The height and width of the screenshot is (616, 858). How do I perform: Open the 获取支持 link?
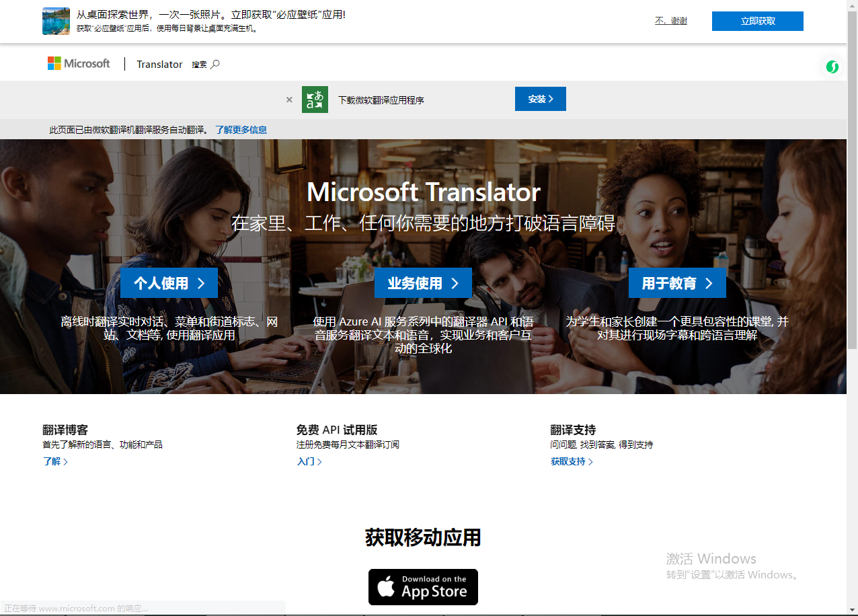tap(572, 461)
